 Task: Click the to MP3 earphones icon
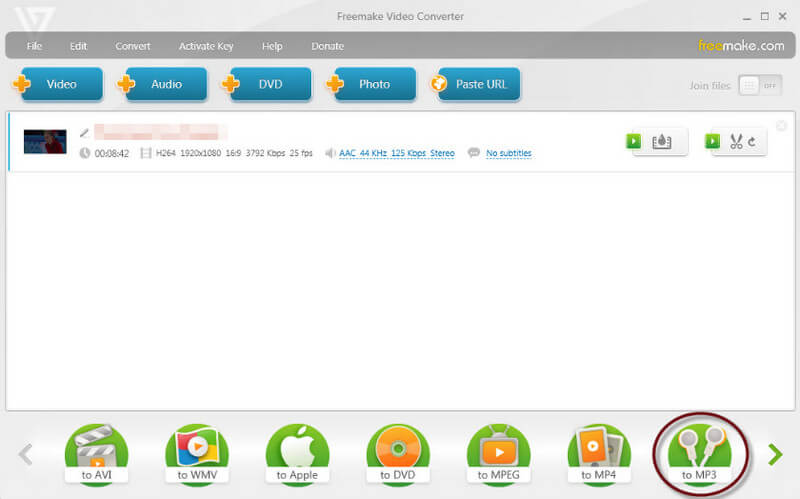[x=699, y=452]
